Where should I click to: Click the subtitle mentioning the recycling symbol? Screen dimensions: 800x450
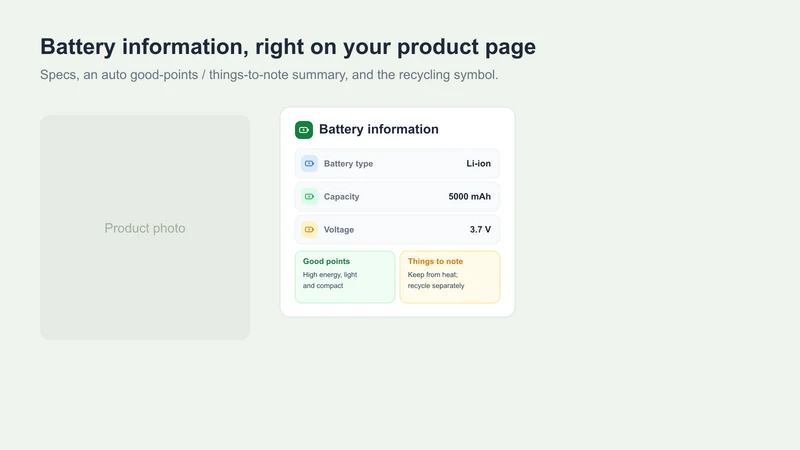269,74
